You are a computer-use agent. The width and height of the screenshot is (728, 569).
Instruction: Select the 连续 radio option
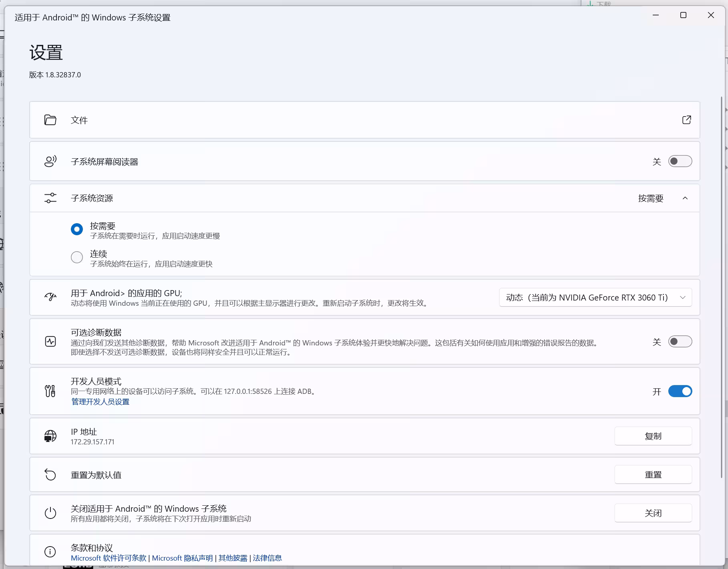76,257
